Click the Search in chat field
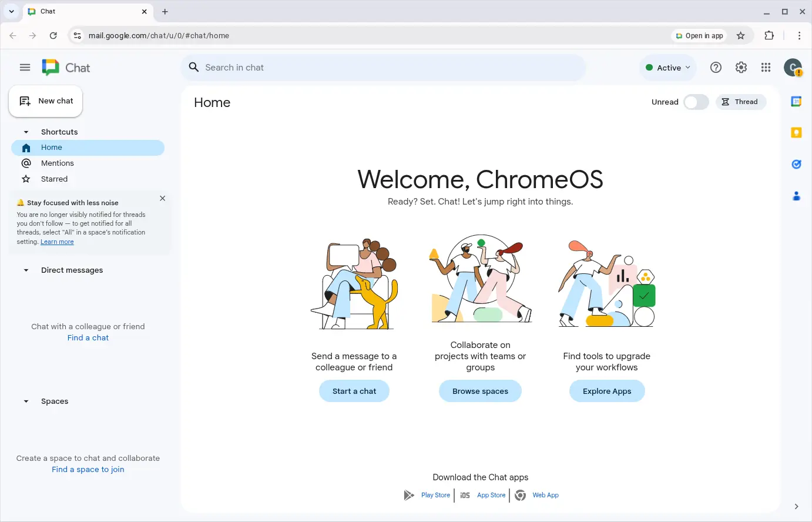 [x=388, y=68]
